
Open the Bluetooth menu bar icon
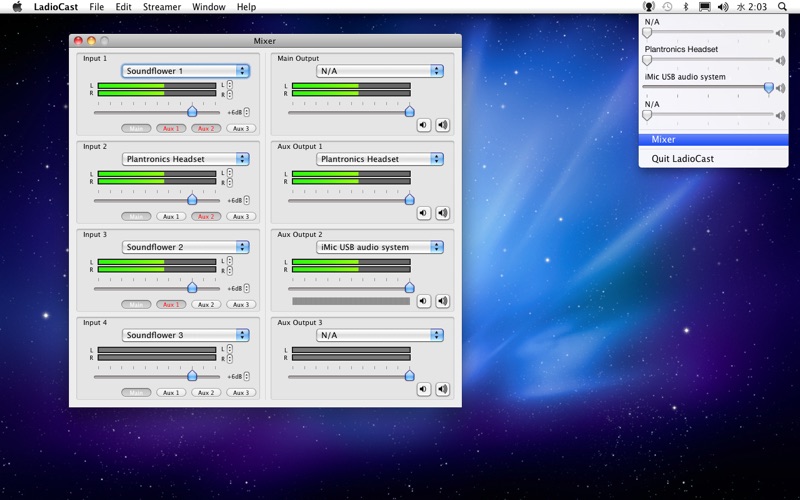(686, 7)
